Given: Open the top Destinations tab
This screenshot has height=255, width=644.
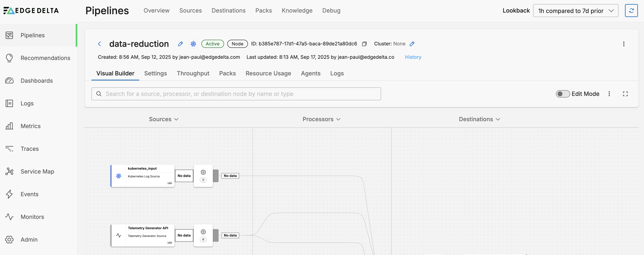Looking at the screenshot, I should pyautogui.click(x=228, y=11).
